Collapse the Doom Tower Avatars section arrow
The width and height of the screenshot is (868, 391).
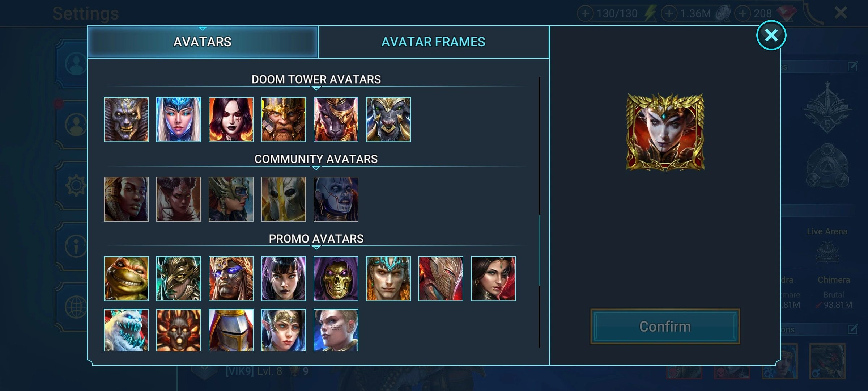point(316,88)
